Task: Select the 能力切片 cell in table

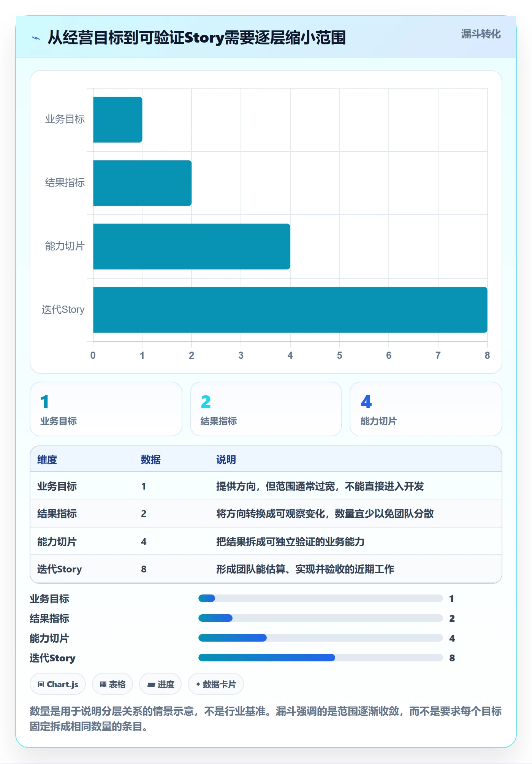Action: pos(57,542)
